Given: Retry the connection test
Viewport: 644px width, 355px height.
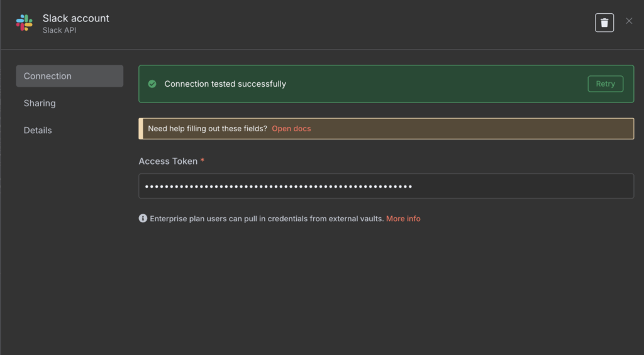Looking at the screenshot, I should [606, 84].
